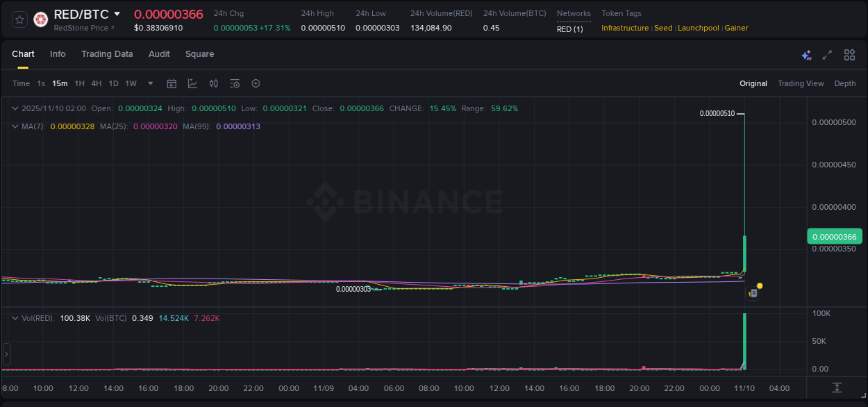Collapse the OHLC info row chevron
Image resolution: width=868 pixels, height=407 pixels.
coord(15,108)
